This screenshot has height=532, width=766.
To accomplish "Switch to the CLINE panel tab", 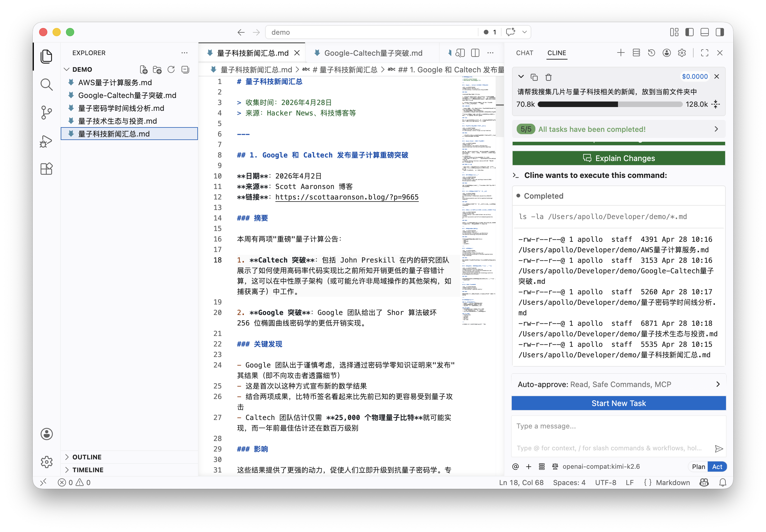I will [556, 53].
